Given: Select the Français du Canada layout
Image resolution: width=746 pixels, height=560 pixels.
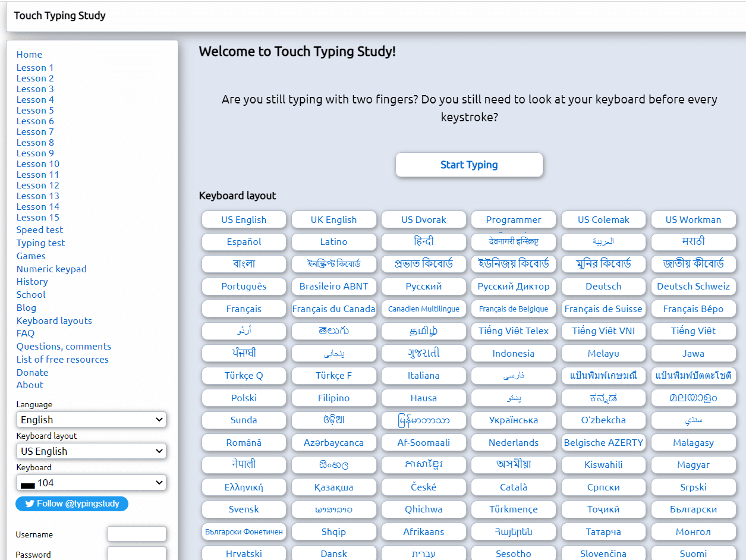Looking at the screenshot, I should (333, 309).
